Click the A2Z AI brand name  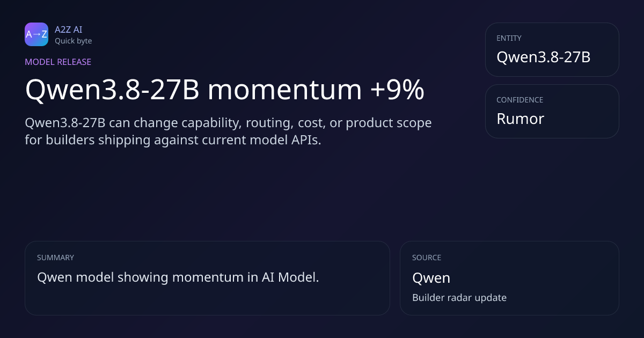point(69,30)
